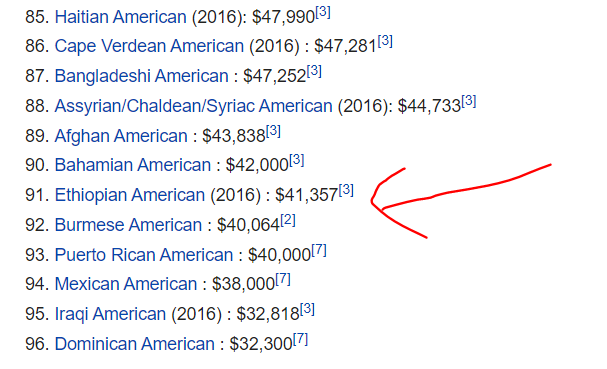
Task: Open the Ethiopian American link
Action: [130, 195]
